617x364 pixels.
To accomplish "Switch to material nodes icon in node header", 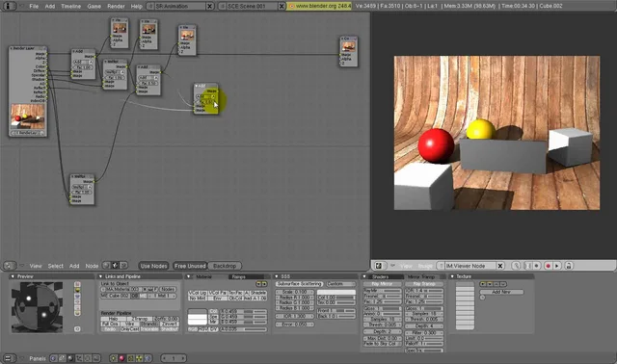I will pos(107,266).
